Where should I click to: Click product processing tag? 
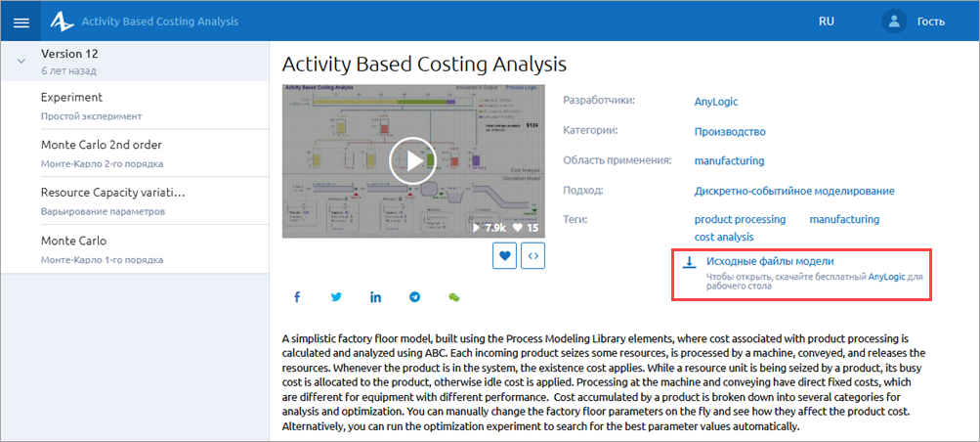(x=740, y=219)
